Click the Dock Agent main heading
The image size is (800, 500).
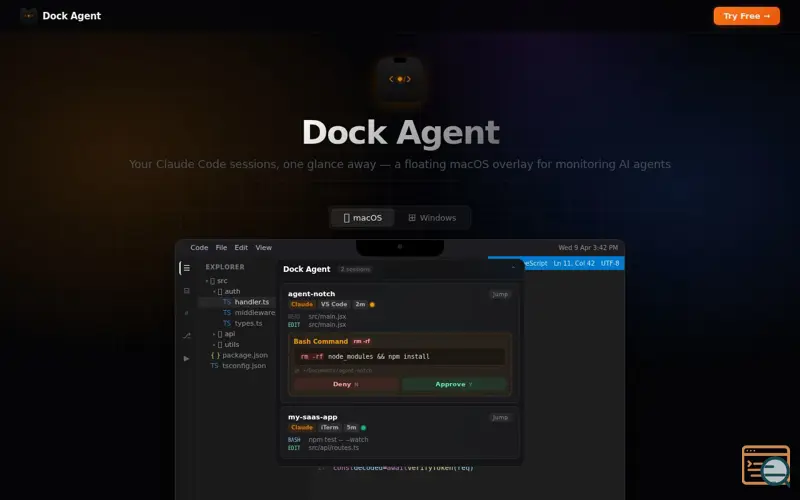pyautogui.click(x=401, y=133)
